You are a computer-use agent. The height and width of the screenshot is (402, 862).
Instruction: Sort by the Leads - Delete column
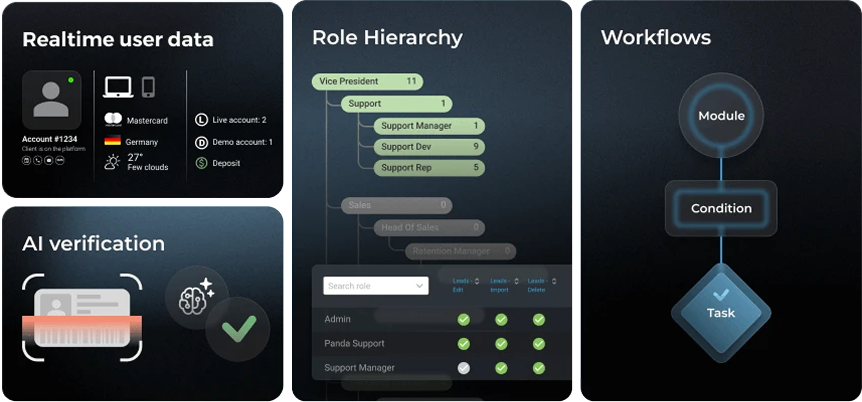pyautogui.click(x=539, y=285)
